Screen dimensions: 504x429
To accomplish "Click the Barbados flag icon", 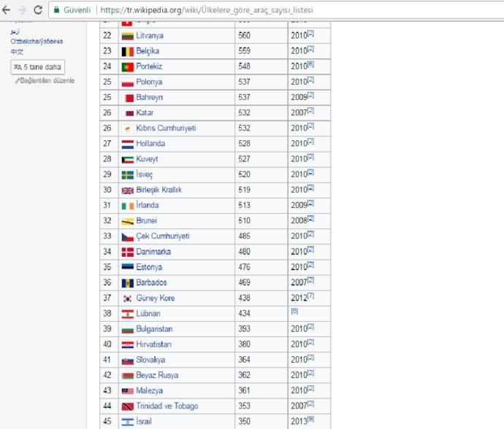I will tap(128, 283).
